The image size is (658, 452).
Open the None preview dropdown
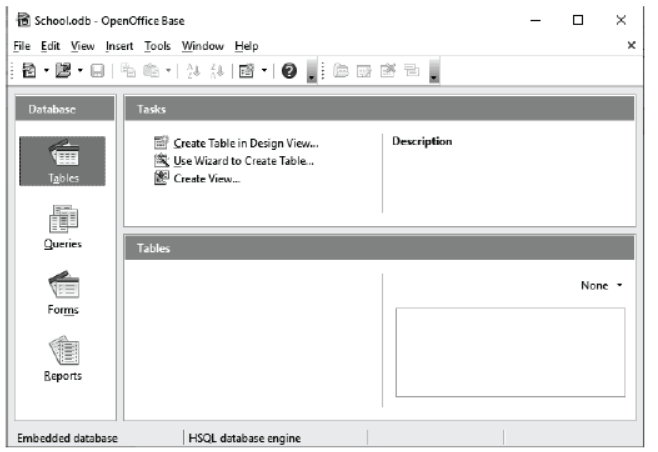tap(602, 285)
